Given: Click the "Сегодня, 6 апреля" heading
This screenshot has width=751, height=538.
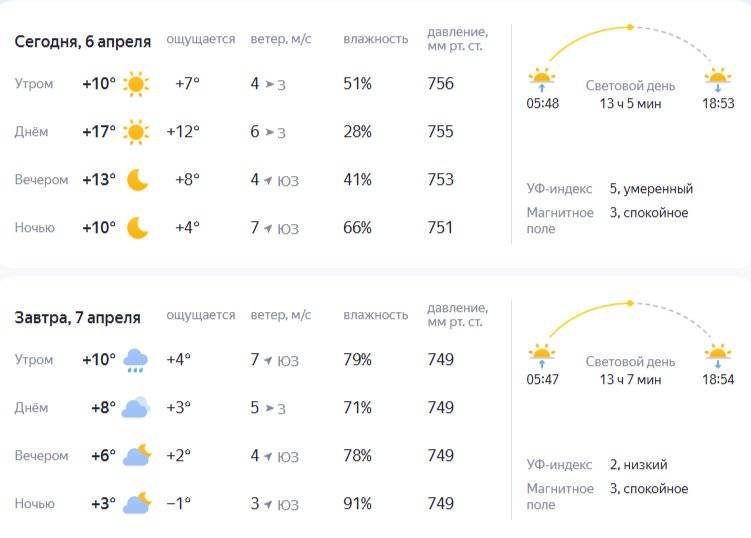Looking at the screenshot, I should [83, 41].
